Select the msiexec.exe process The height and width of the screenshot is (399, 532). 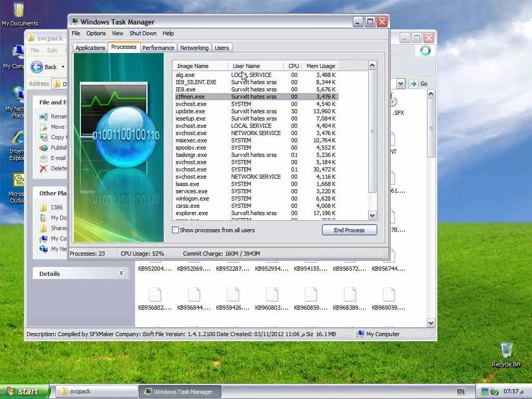[x=256, y=140]
